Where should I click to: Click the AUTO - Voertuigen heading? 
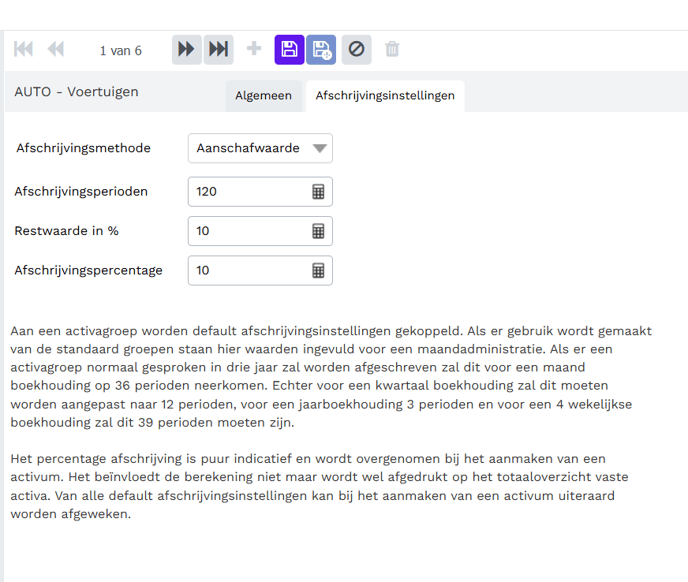77,92
